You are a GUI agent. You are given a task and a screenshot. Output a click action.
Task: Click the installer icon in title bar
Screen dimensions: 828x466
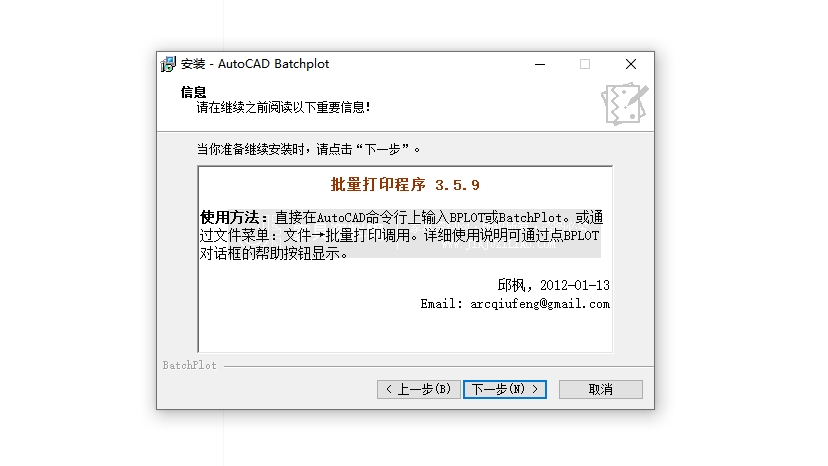click(168, 64)
